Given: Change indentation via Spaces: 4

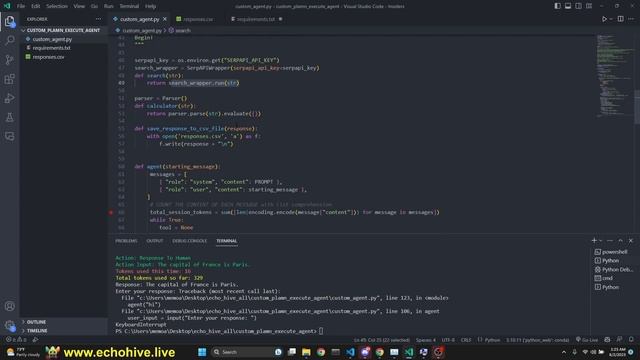Looking at the screenshot, I should [426, 340].
